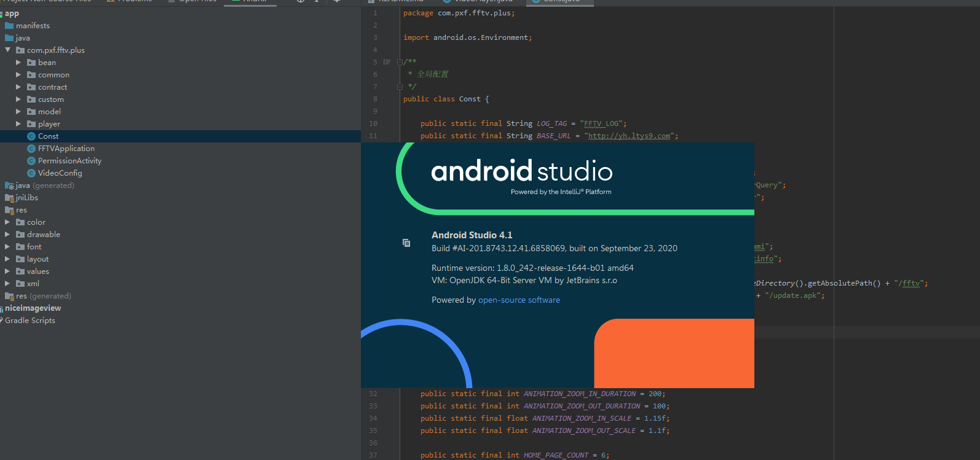
Task: Click the Build #AI-201.8743 text line
Action: pyautogui.click(x=554, y=249)
